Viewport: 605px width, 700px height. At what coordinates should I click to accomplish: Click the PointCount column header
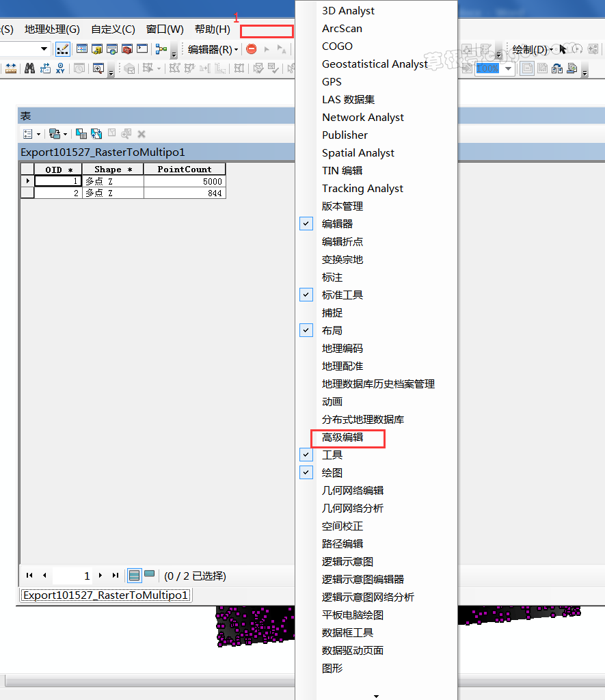[x=185, y=170]
